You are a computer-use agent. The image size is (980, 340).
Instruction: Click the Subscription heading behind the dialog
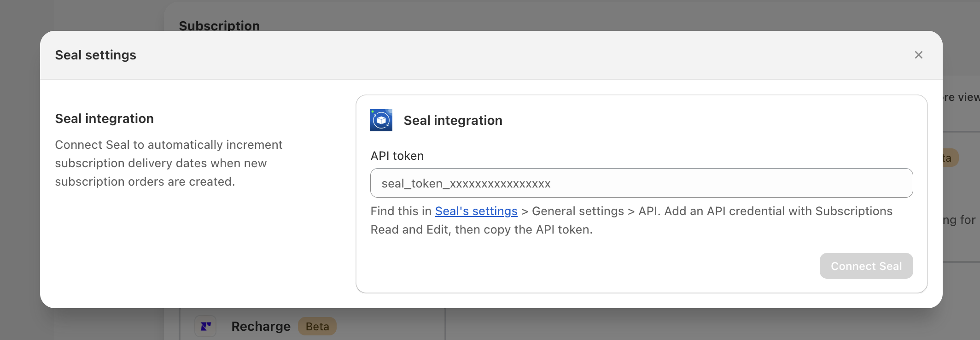[219, 25]
